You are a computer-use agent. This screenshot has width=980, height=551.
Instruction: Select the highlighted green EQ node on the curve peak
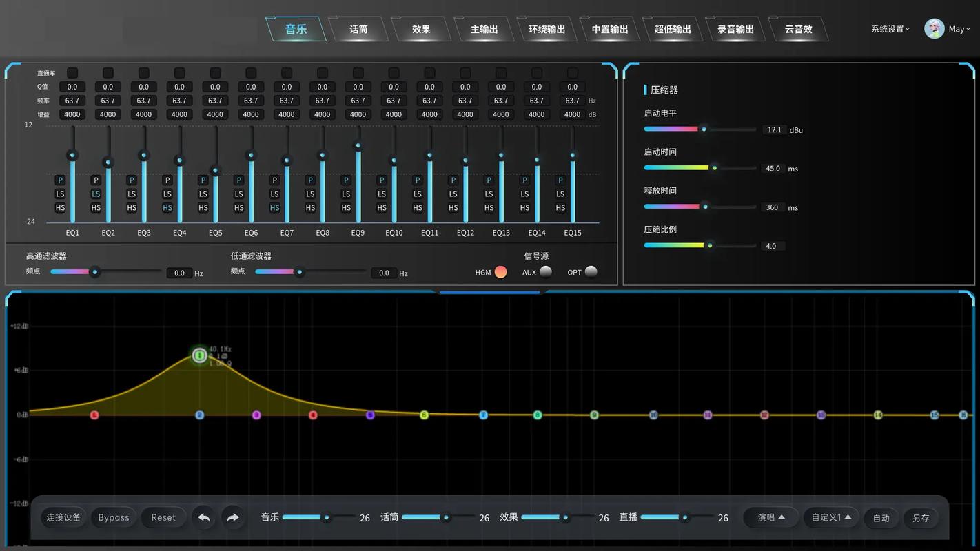click(x=200, y=355)
